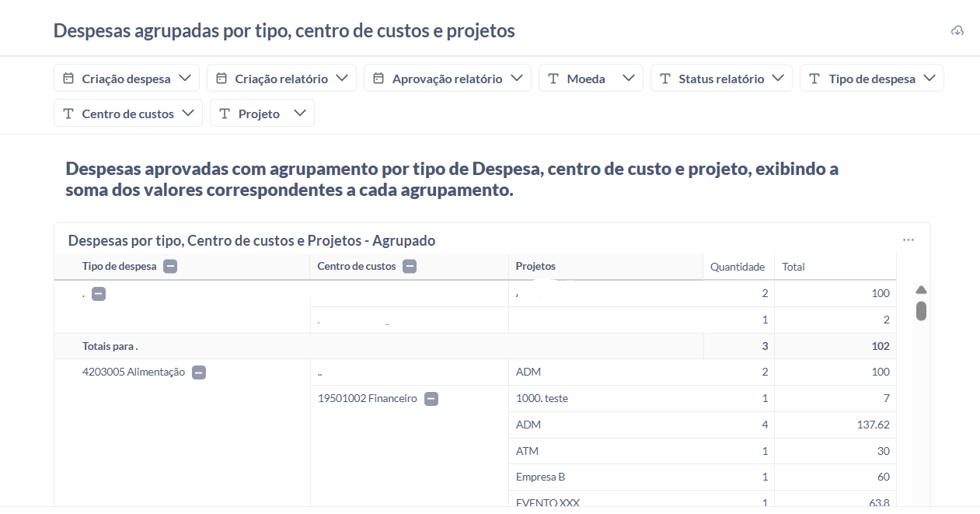
Task: Collapse the Centro de custos column
Action: coord(410,267)
